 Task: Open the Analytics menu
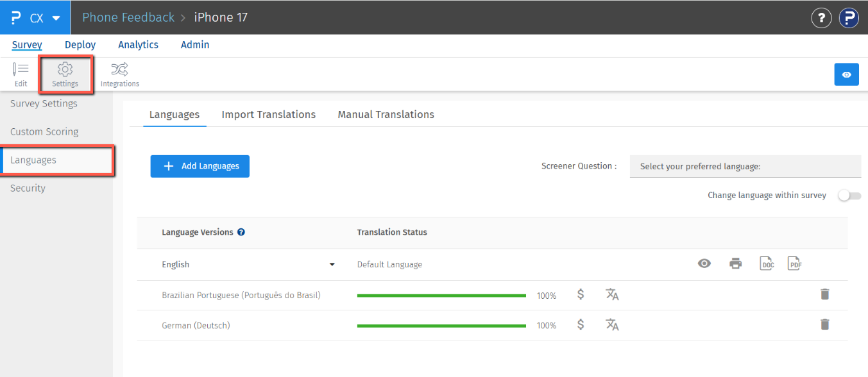[138, 45]
